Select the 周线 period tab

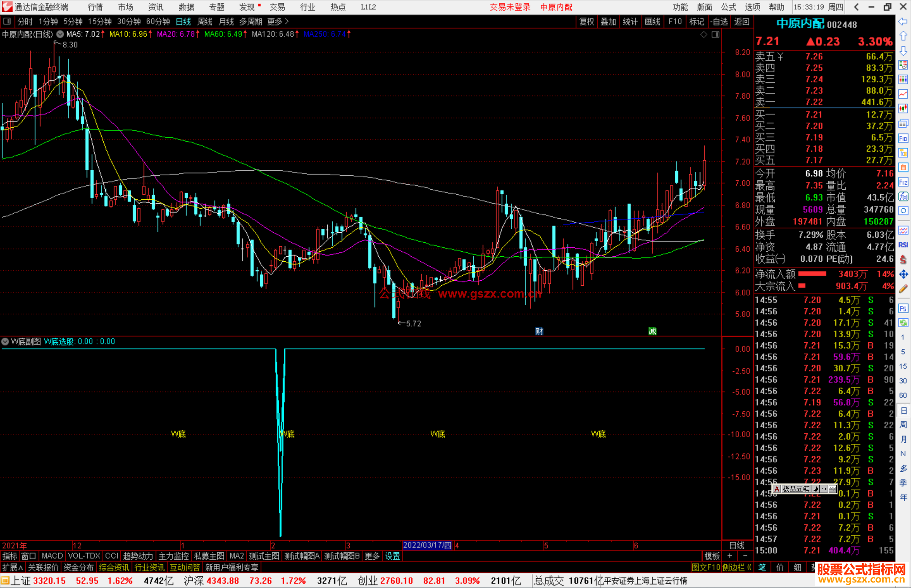coord(205,21)
